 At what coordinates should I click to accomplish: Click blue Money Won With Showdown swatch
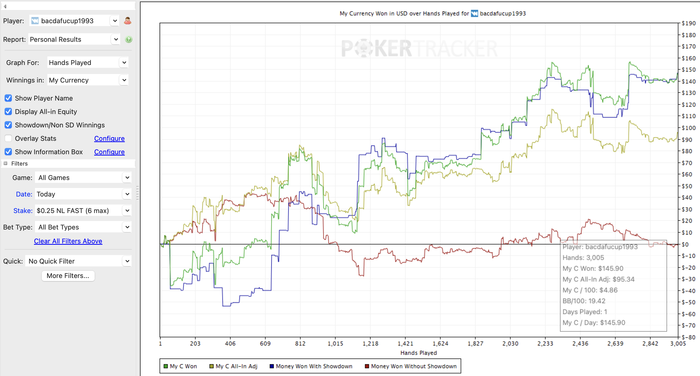point(271,366)
